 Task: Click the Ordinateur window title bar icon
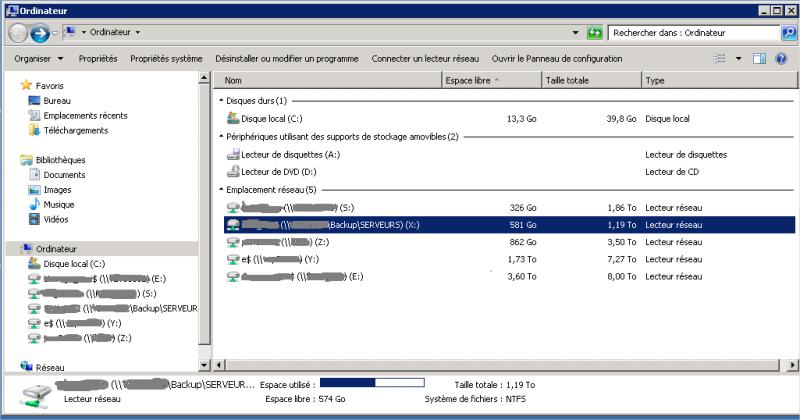tap(12, 10)
